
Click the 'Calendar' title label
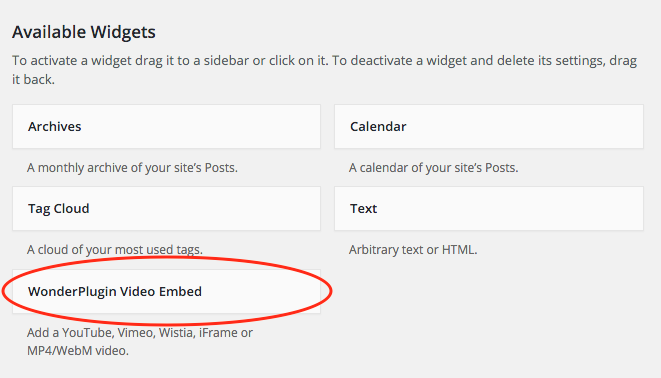click(378, 126)
